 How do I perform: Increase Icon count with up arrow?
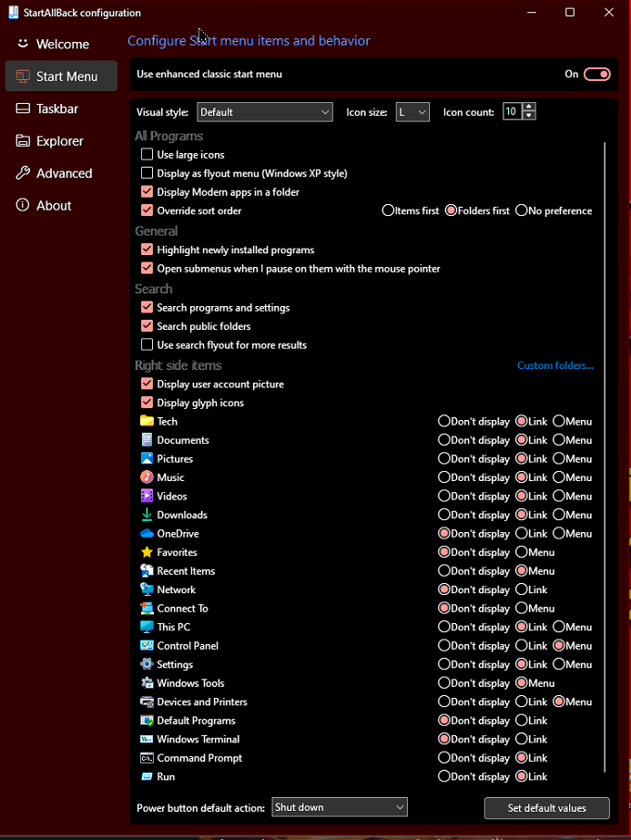pyautogui.click(x=530, y=108)
